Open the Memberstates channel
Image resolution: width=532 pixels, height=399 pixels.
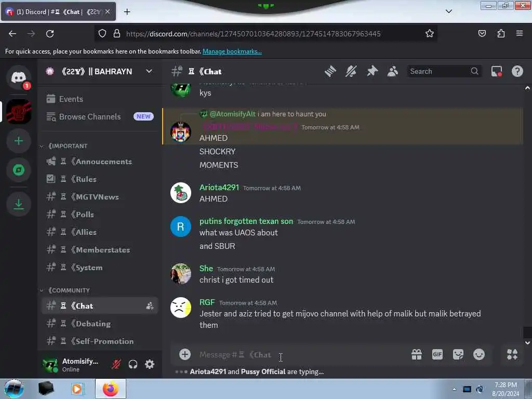click(x=99, y=250)
